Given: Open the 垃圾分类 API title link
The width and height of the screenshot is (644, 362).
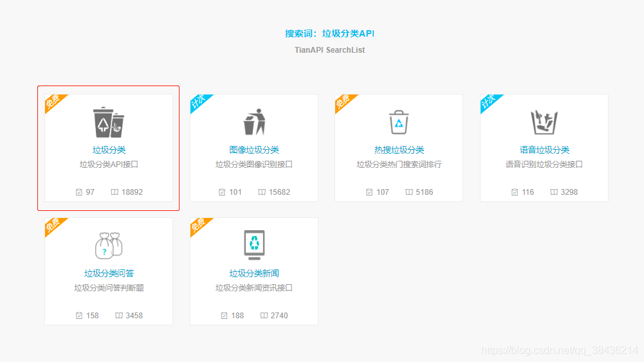Looking at the screenshot, I should click(109, 150).
